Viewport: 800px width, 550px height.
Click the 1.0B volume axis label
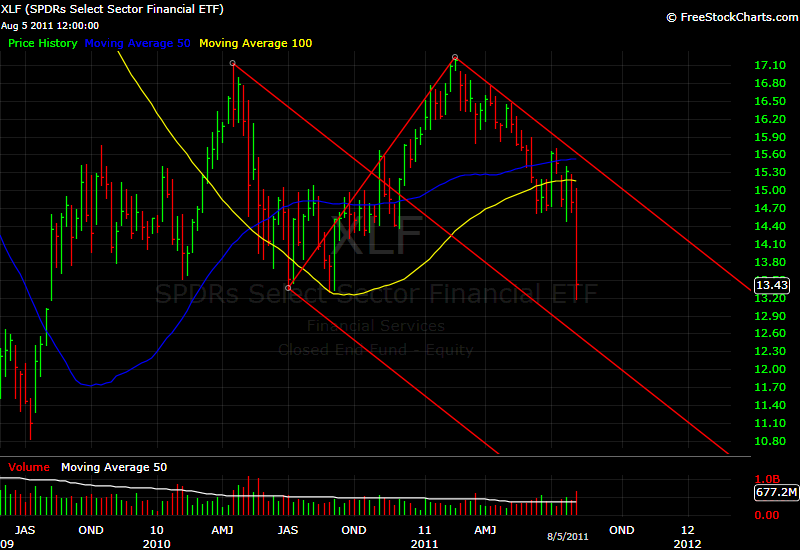pos(767,479)
